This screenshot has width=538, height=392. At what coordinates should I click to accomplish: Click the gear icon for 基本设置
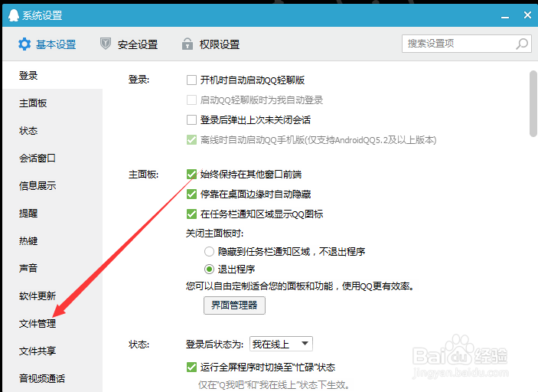point(24,44)
